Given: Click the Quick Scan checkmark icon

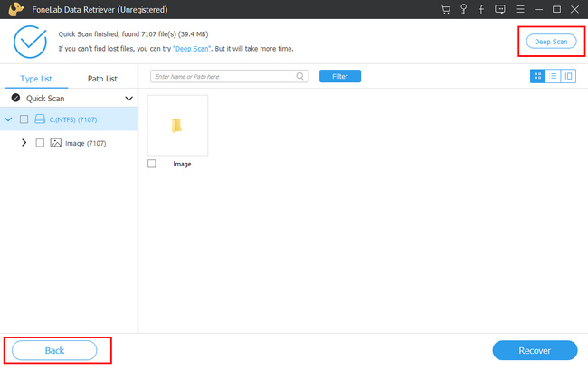Looking at the screenshot, I should click(x=15, y=98).
